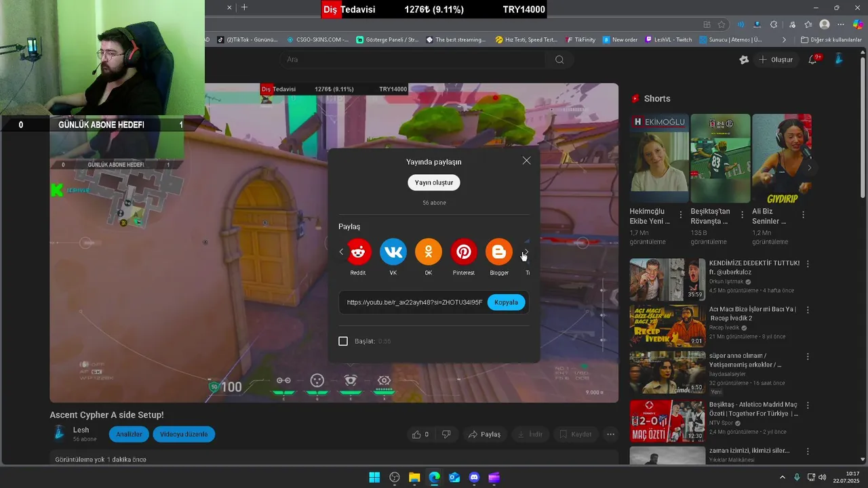
Task: Open the notifications bell
Action: point(813,60)
